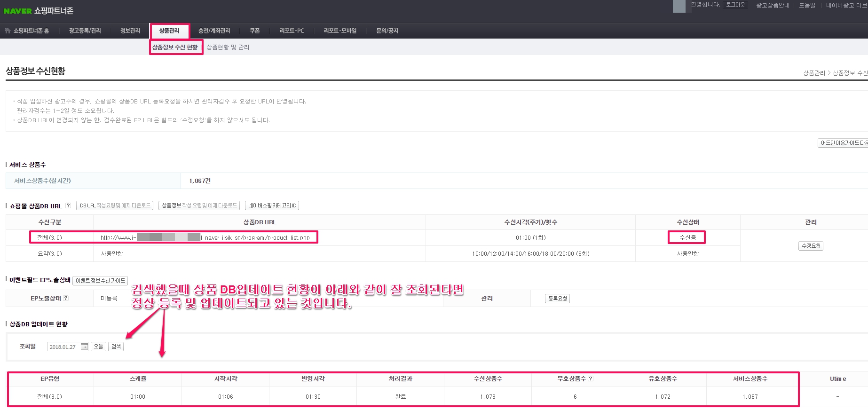Open the 정보관리 menu
868x418 pixels.
pyautogui.click(x=130, y=31)
